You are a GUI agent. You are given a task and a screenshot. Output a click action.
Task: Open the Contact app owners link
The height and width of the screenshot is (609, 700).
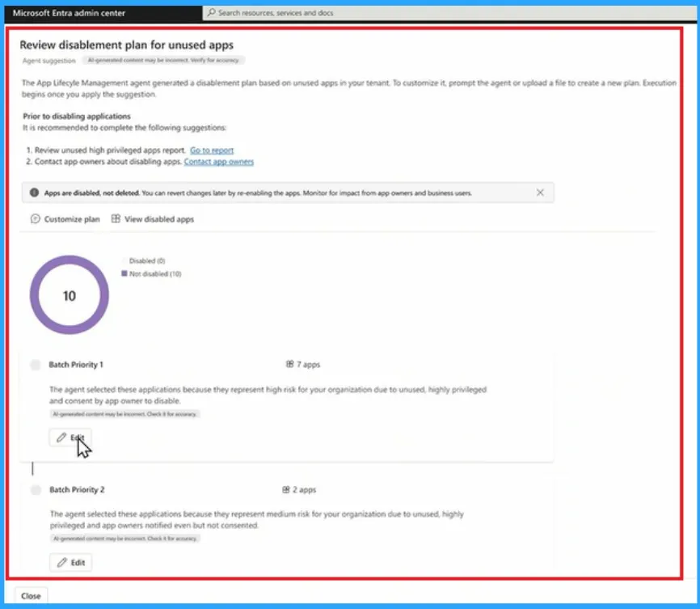click(218, 161)
